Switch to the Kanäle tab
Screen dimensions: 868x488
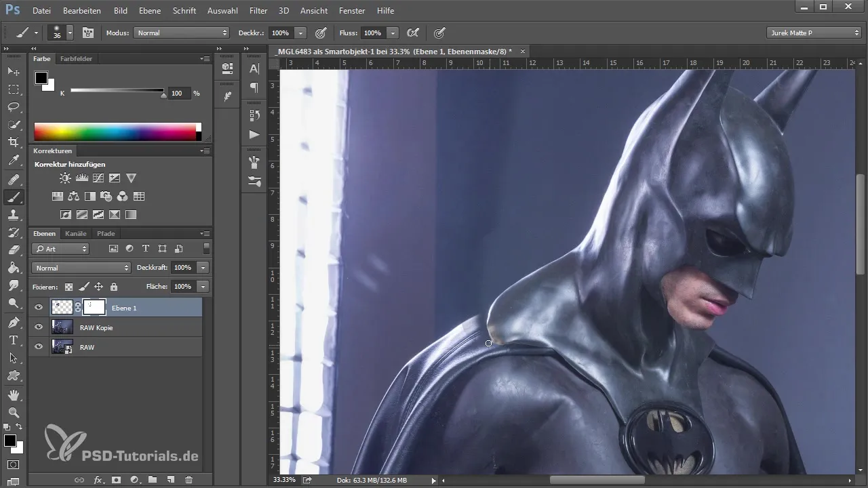click(x=76, y=234)
